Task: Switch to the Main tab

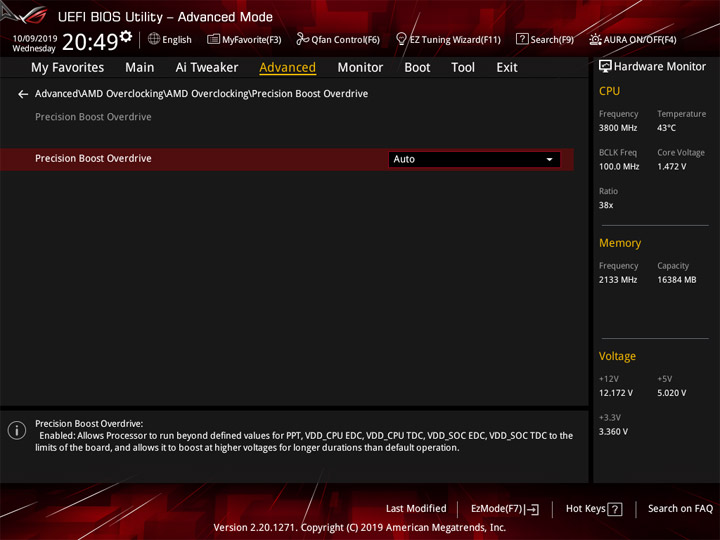Action: pyautogui.click(x=140, y=68)
